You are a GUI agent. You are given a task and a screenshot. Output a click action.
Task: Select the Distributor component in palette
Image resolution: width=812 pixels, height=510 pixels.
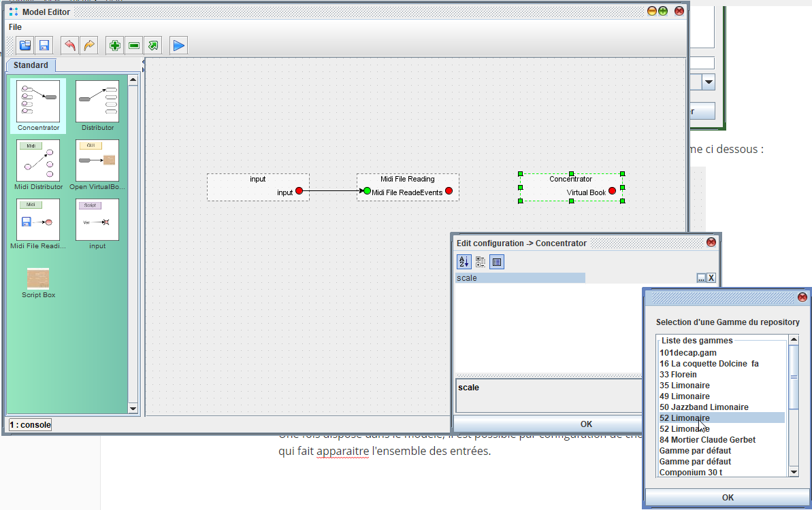[x=97, y=106]
